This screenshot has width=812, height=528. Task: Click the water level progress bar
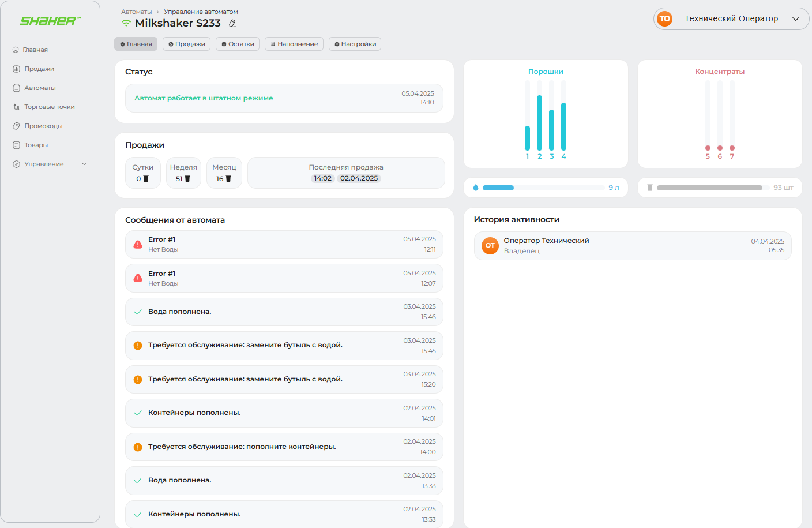tap(543, 188)
